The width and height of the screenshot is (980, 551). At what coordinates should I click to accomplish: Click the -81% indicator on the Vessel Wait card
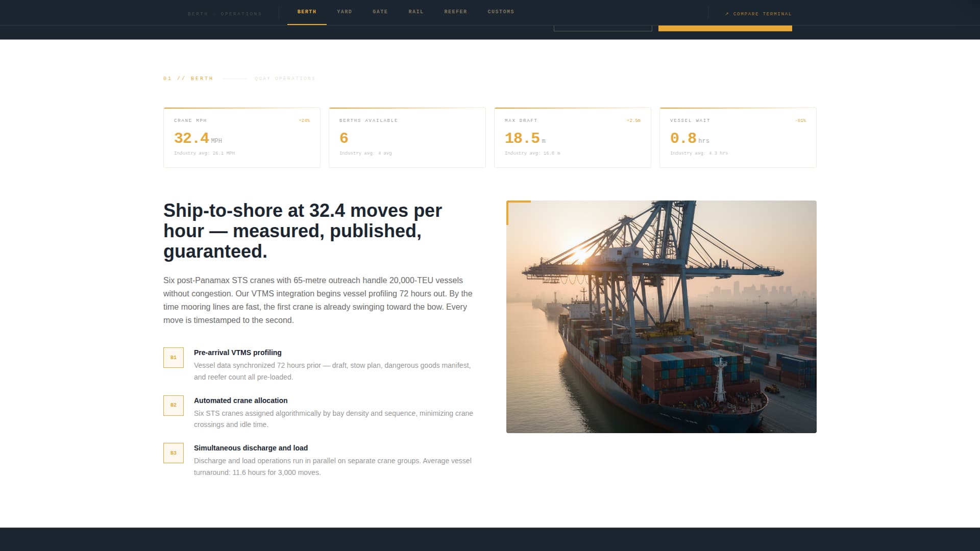click(801, 120)
